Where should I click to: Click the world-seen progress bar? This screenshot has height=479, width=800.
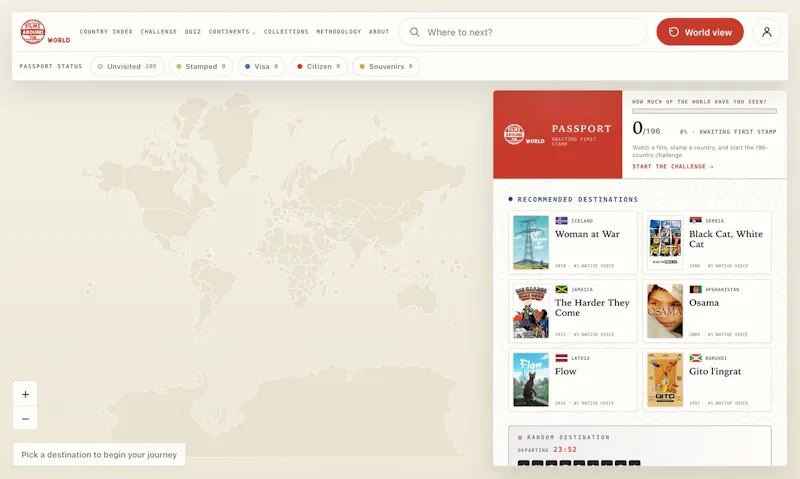pos(704,111)
